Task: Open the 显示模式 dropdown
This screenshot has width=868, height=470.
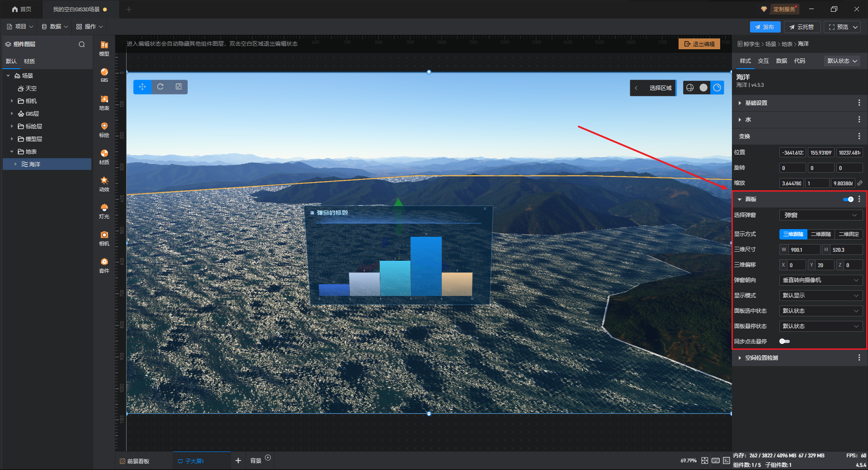Action: [x=821, y=296]
